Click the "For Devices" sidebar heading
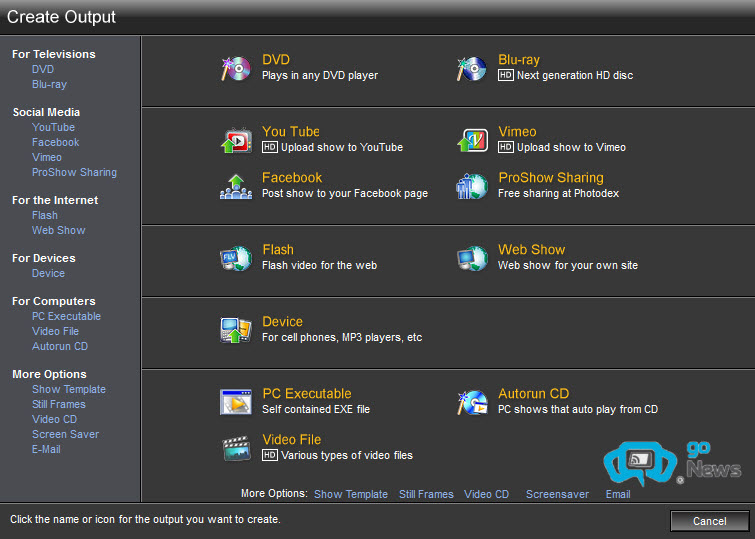This screenshot has height=539, width=755. tap(44, 258)
